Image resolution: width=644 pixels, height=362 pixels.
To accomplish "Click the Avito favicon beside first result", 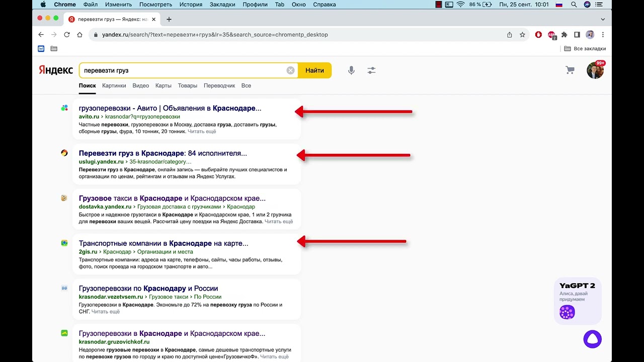I will coord(64,108).
